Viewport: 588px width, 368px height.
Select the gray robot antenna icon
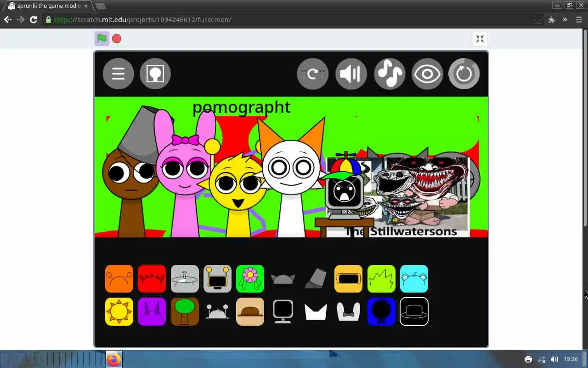coord(217,279)
